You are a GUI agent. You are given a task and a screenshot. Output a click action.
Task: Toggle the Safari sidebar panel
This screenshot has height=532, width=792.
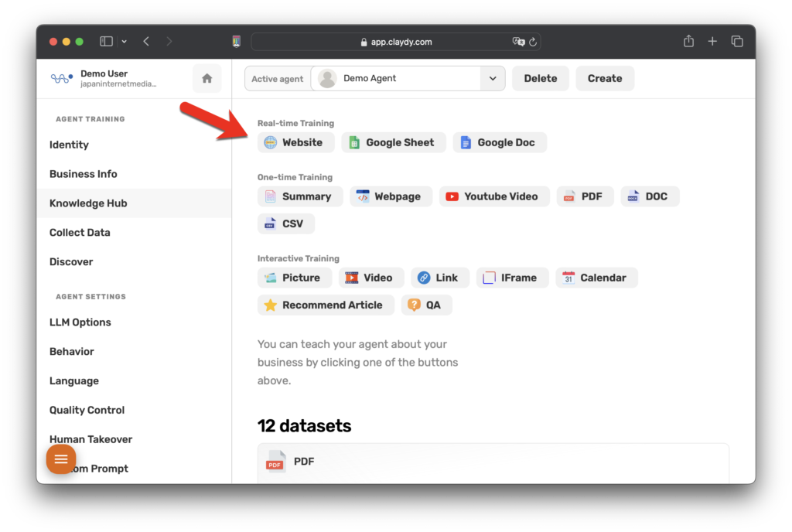point(107,42)
